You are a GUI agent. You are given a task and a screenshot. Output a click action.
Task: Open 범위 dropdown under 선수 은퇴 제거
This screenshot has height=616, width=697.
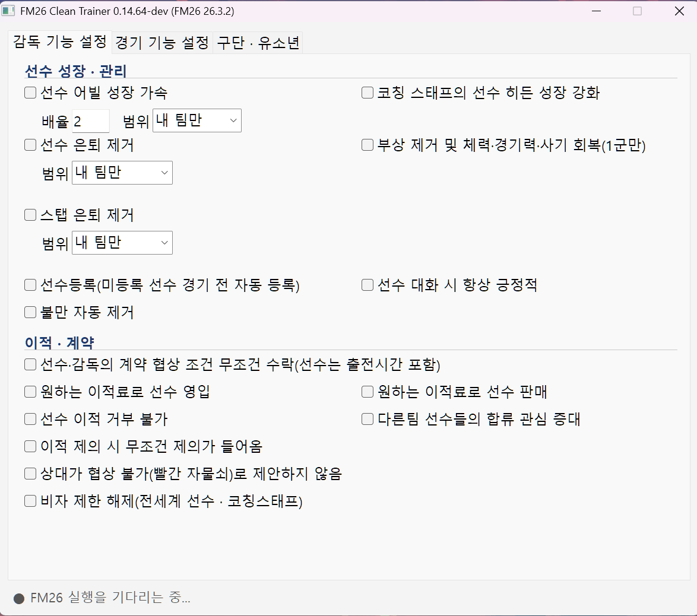(x=122, y=173)
